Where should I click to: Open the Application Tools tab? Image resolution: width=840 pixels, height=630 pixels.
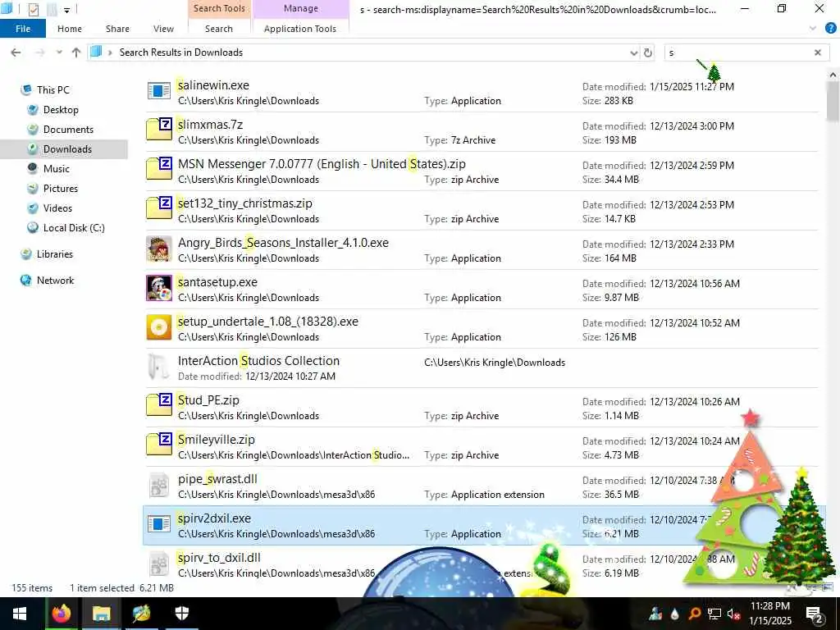pos(300,29)
